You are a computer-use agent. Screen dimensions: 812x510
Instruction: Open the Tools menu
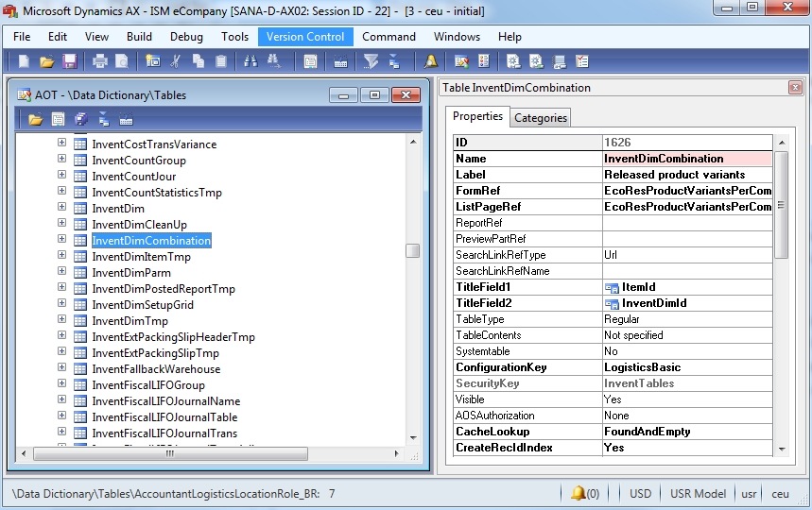234,37
